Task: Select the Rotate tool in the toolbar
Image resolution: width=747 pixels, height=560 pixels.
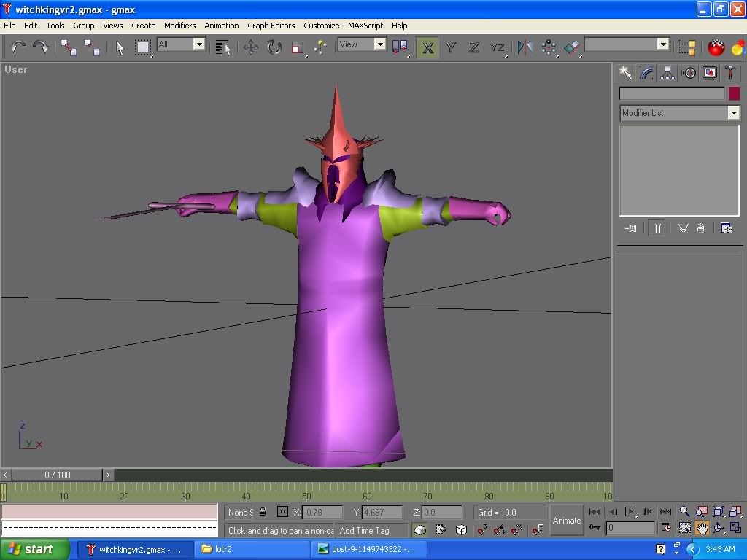Action: (x=274, y=48)
